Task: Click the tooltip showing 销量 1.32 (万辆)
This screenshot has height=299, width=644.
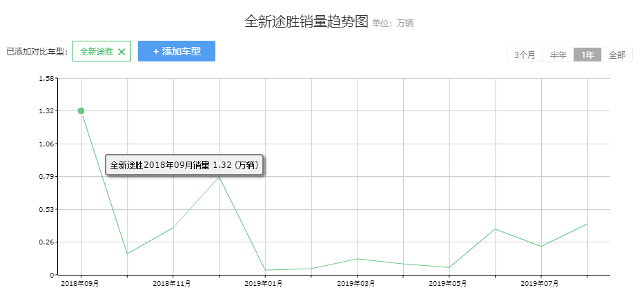Action: tap(184, 165)
